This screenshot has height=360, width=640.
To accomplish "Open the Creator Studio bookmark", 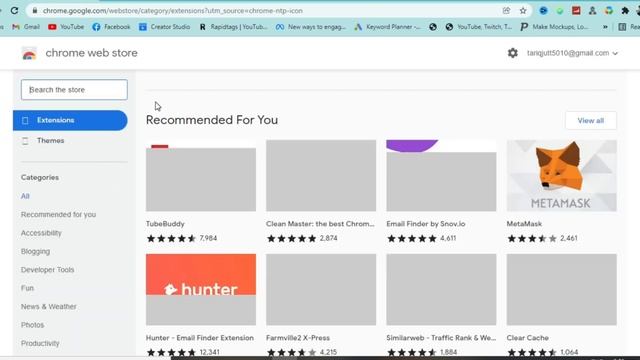I will pyautogui.click(x=164, y=27).
